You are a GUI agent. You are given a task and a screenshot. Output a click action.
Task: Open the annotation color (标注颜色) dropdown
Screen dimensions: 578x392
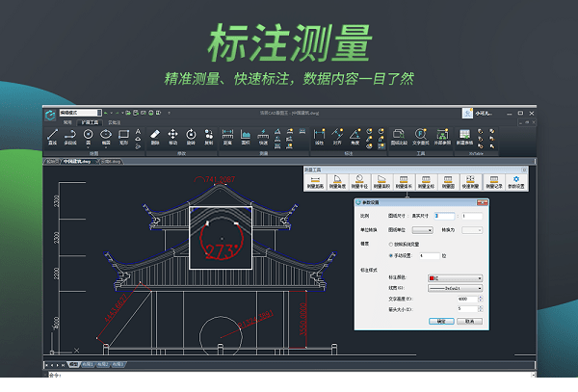(455, 278)
